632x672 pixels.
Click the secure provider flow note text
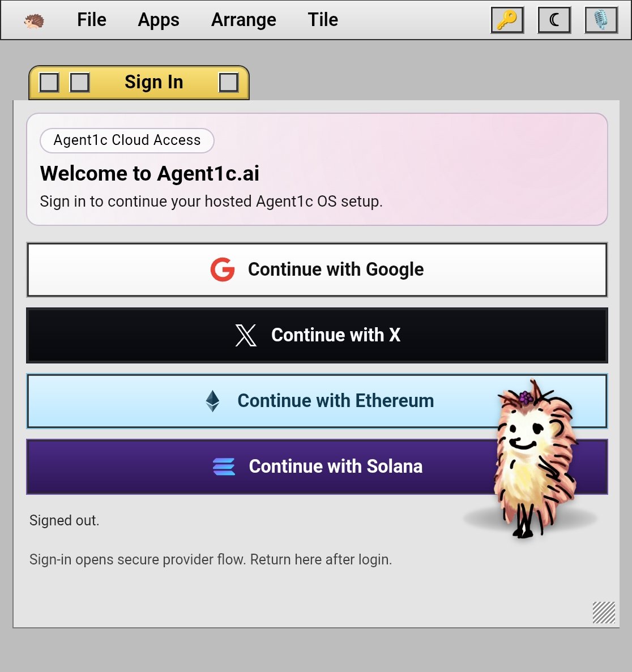click(211, 560)
